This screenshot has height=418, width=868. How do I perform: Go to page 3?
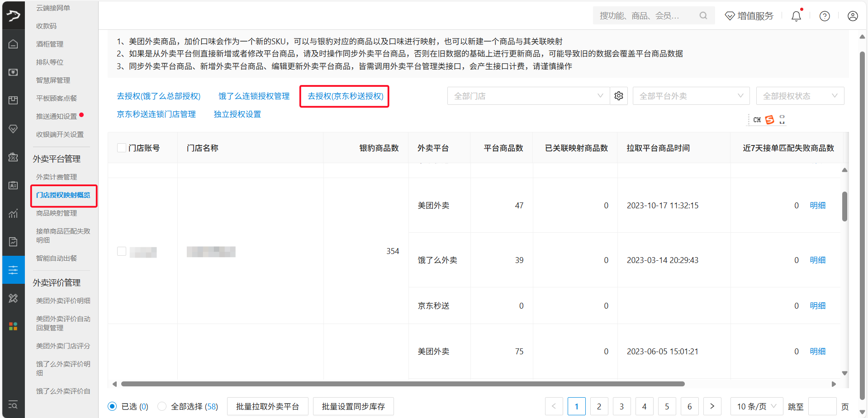click(621, 407)
